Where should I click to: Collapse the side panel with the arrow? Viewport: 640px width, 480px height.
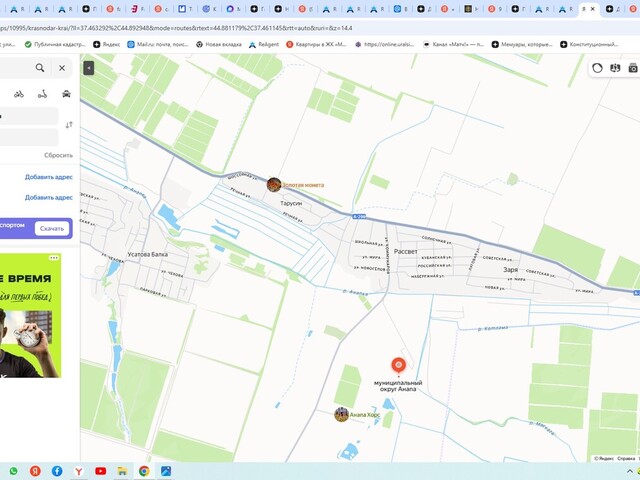[x=88, y=68]
